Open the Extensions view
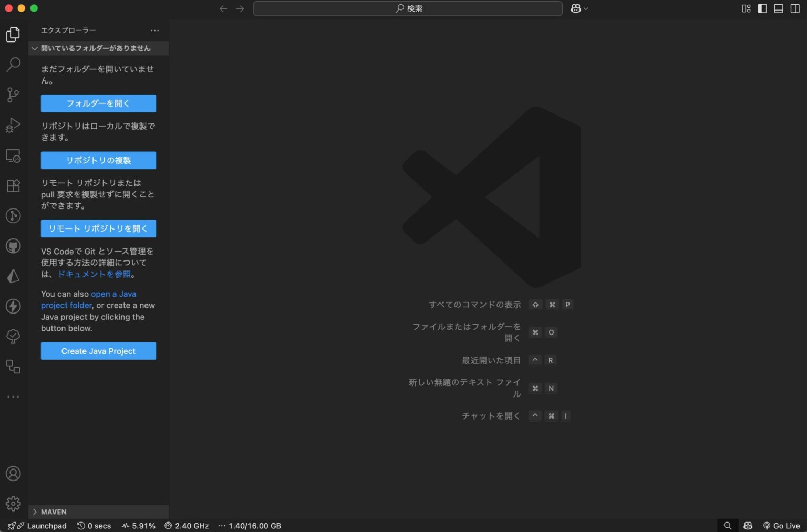807x532 pixels. pos(13,185)
